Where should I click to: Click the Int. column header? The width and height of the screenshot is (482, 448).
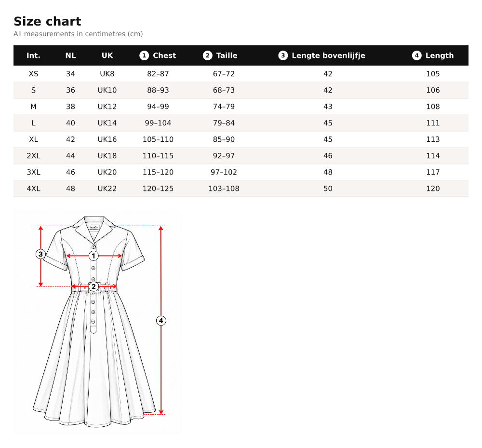(x=33, y=55)
